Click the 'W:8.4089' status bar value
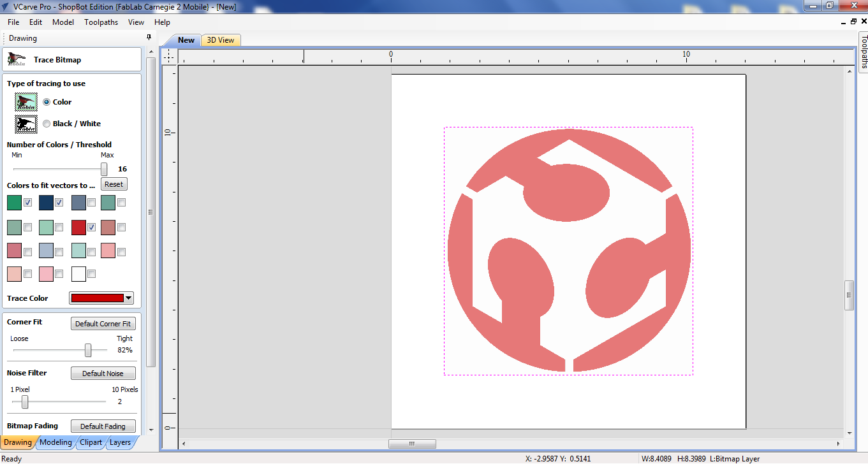The width and height of the screenshot is (868, 464). [x=657, y=458]
